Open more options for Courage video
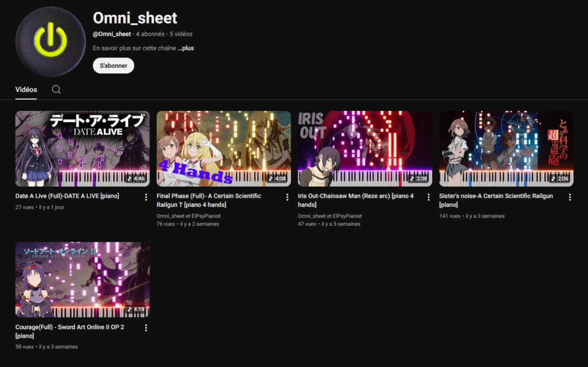Image resolution: width=588 pixels, height=367 pixels. click(x=146, y=328)
